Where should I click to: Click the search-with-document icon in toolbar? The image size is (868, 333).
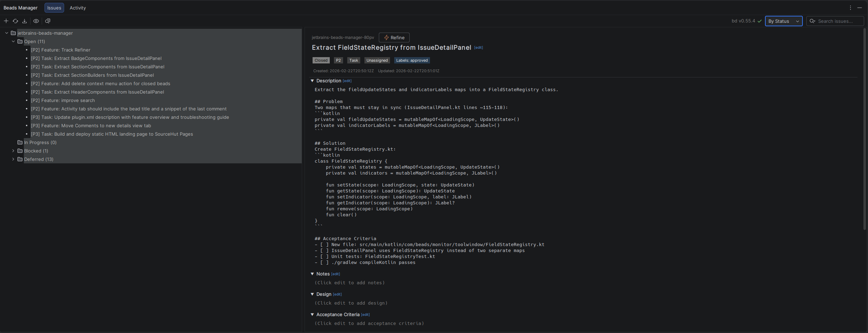tap(48, 21)
